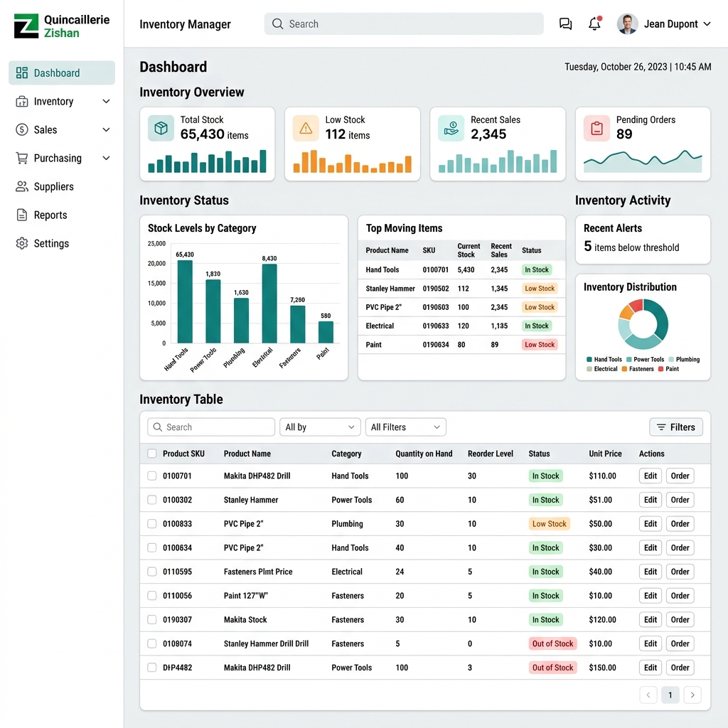Click the Hand Tools legend color swatch
Viewport: 728px width, 728px height.
(x=589, y=359)
